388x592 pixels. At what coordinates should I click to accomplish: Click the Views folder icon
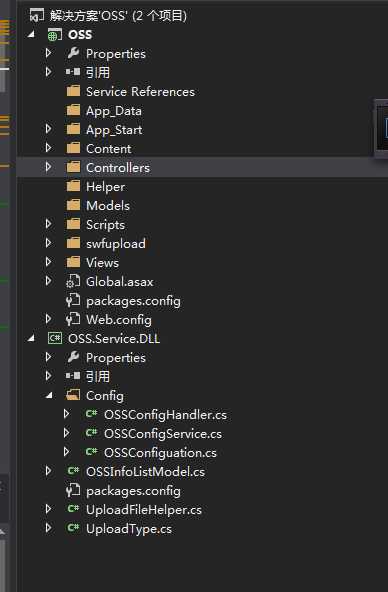tap(73, 262)
